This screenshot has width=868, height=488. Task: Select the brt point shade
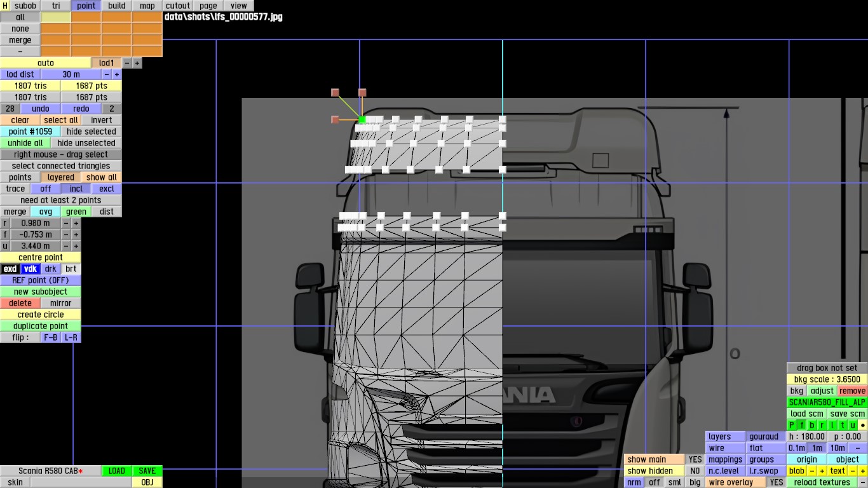click(x=71, y=269)
